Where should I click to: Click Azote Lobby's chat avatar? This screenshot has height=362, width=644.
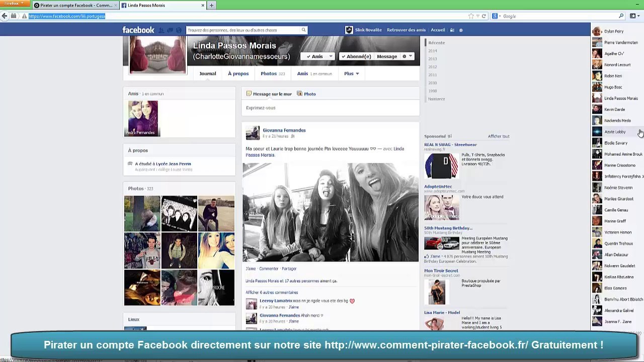[597, 132]
